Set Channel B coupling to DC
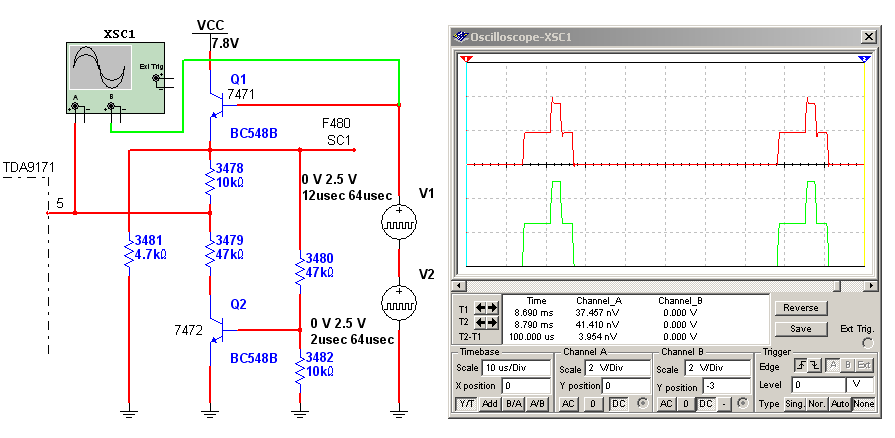The width and height of the screenshot is (895, 438). click(705, 403)
